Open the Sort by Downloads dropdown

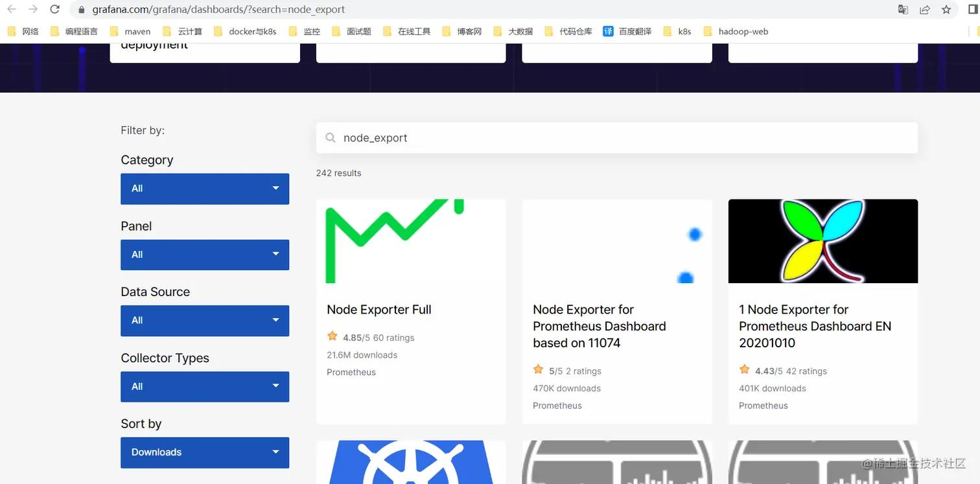click(x=205, y=452)
